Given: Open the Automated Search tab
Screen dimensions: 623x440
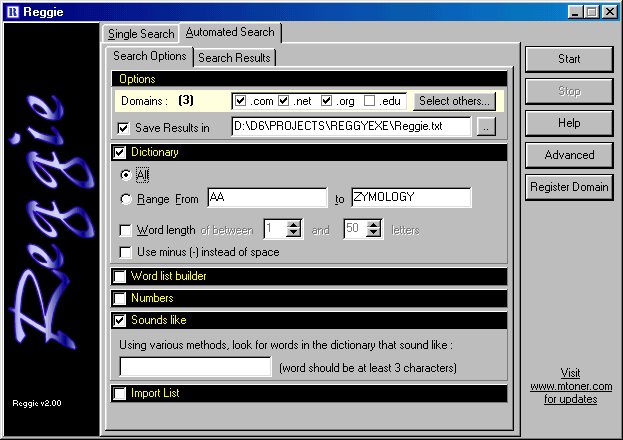Looking at the screenshot, I should [x=230, y=32].
